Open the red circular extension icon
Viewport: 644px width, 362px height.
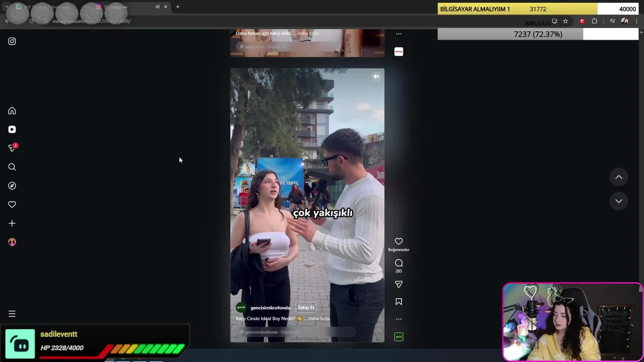tap(582, 21)
